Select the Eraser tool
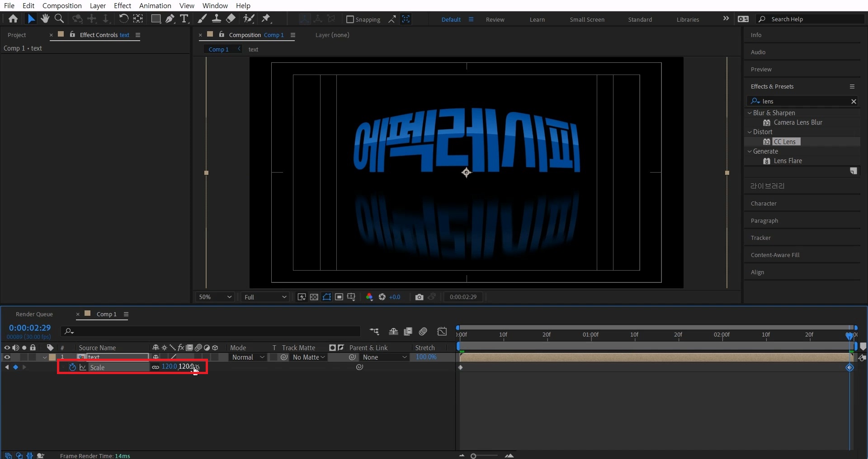 coord(231,19)
